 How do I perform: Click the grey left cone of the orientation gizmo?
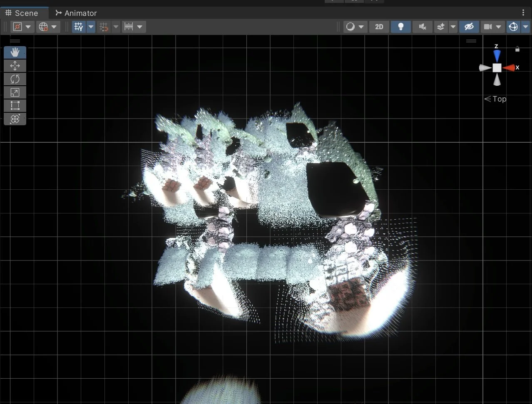[x=485, y=68]
